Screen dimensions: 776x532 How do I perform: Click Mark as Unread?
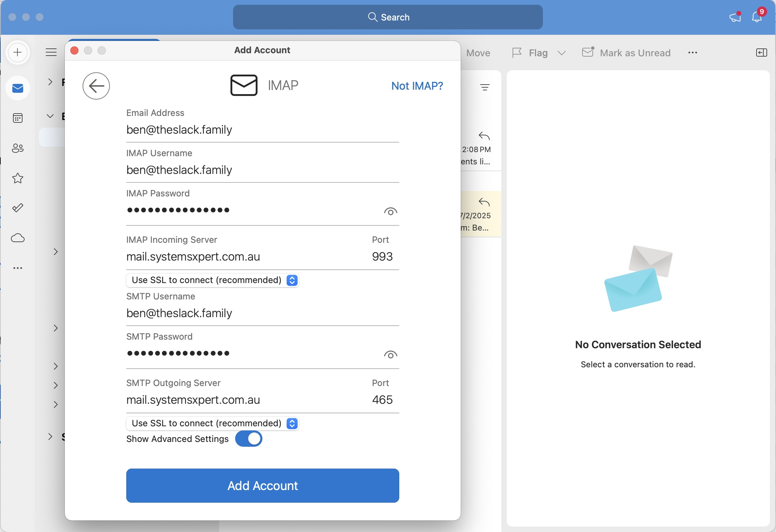[626, 53]
